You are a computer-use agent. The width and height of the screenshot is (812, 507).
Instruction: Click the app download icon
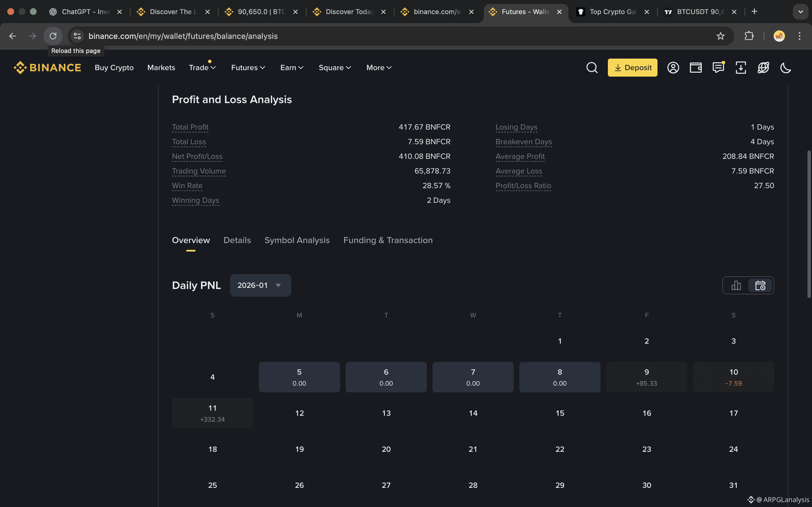click(741, 68)
